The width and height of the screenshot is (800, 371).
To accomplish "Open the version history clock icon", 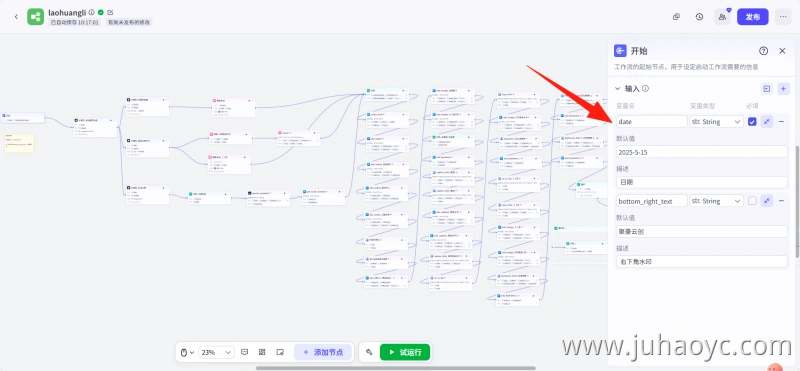I will [699, 17].
